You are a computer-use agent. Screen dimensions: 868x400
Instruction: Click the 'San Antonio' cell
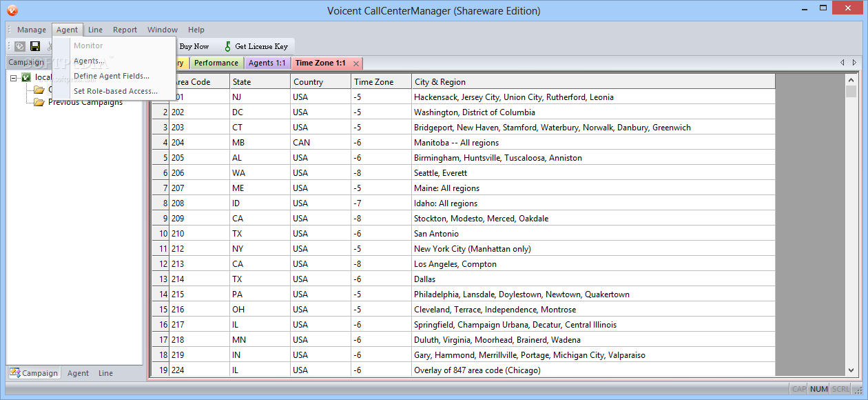(x=593, y=234)
